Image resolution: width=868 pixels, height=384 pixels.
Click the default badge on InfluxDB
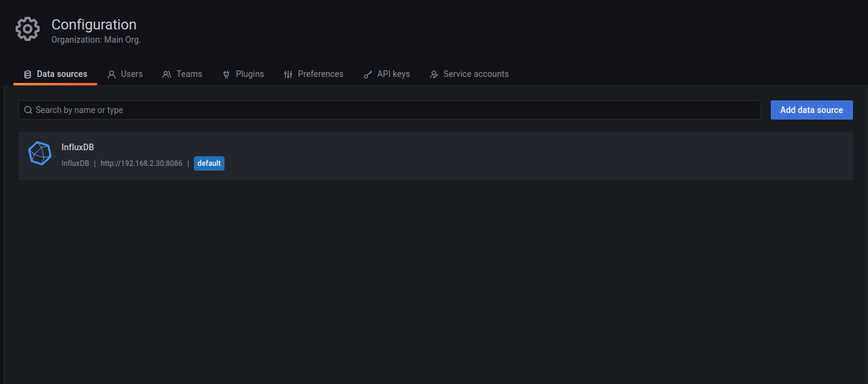coord(209,163)
